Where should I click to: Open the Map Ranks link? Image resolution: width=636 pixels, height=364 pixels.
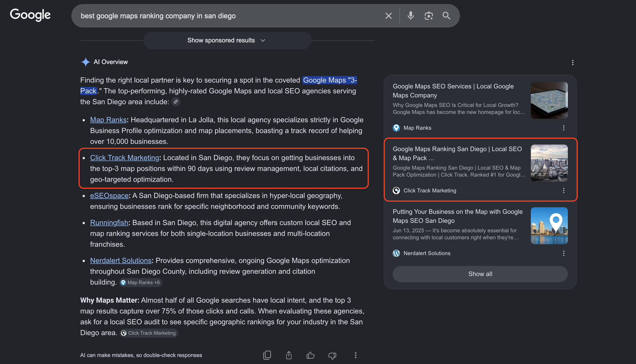[108, 120]
